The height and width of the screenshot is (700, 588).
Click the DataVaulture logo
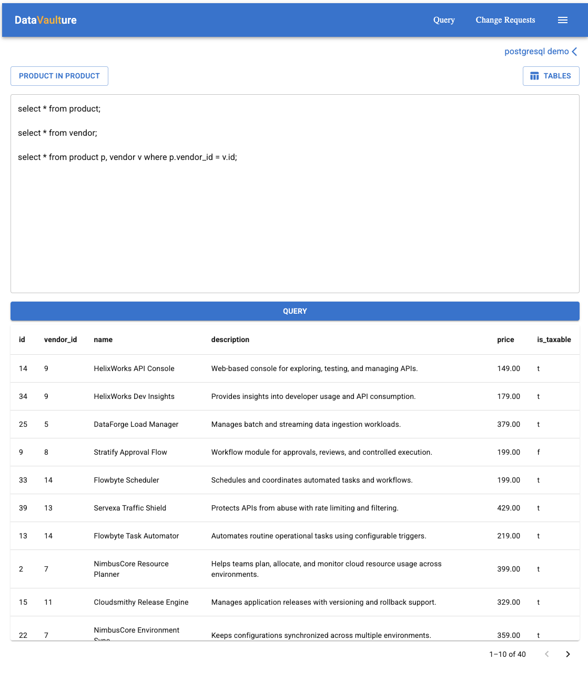coord(45,20)
